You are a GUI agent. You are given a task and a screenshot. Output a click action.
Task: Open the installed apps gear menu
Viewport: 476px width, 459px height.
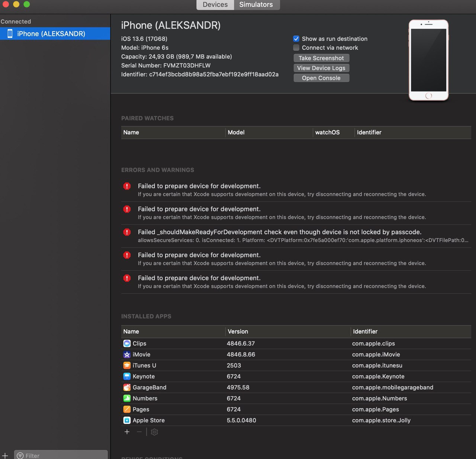click(x=154, y=432)
